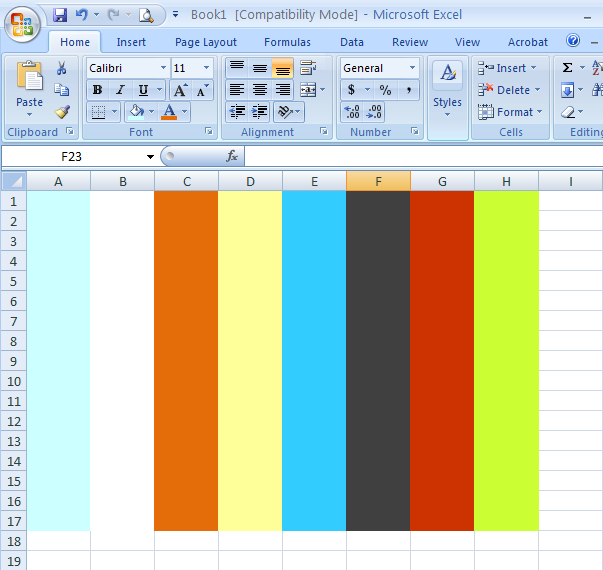
Task: Enable Wrap Text in the Alignment group
Action: [308, 68]
